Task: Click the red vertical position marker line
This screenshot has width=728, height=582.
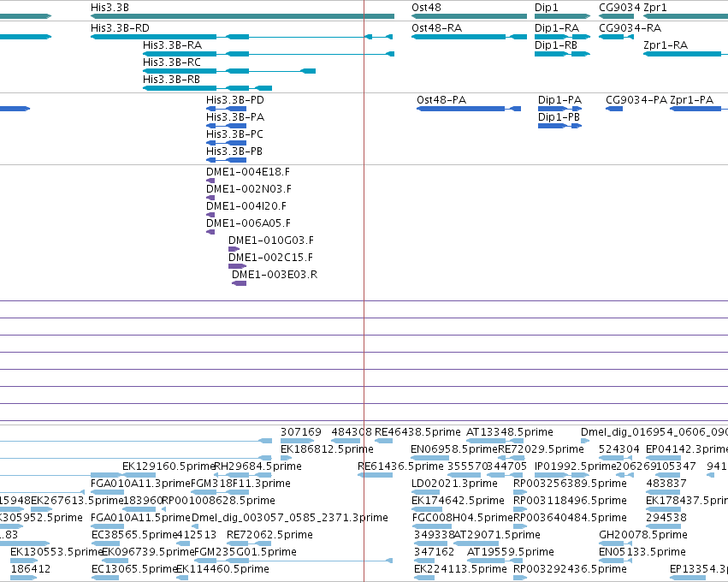Action: pyautogui.click(x=364, y=291)
